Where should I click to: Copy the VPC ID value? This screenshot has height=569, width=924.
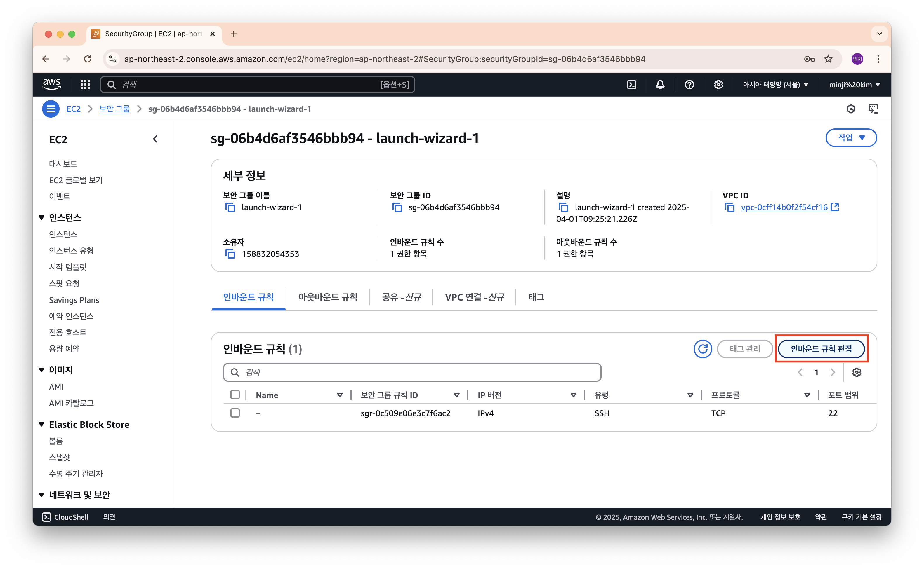pyautogui.click(x=729, y=207)
